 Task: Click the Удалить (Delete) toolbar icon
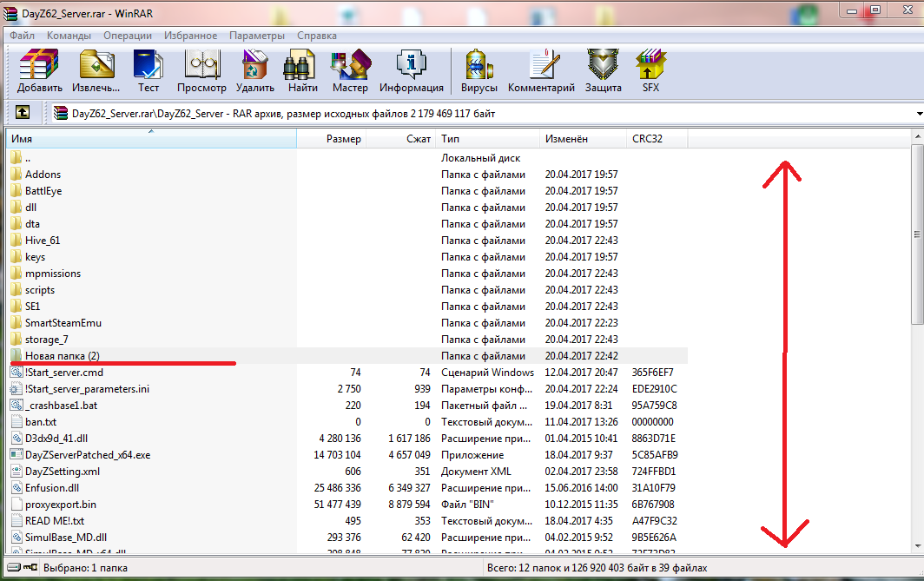click(254, 70)
